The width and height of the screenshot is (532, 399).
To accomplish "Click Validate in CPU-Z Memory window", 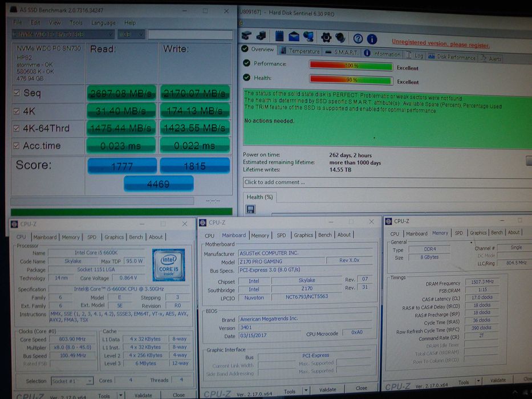I will (x=498, y=380).
